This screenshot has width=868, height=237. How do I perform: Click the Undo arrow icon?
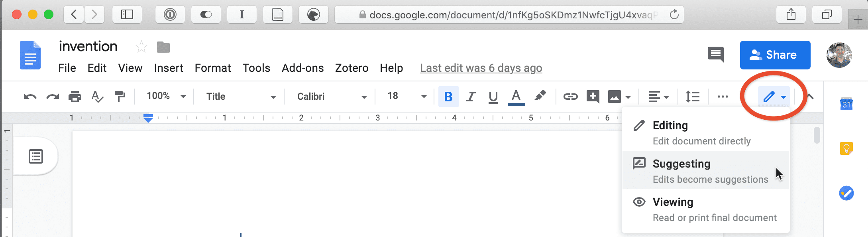[x=30, y=97]
